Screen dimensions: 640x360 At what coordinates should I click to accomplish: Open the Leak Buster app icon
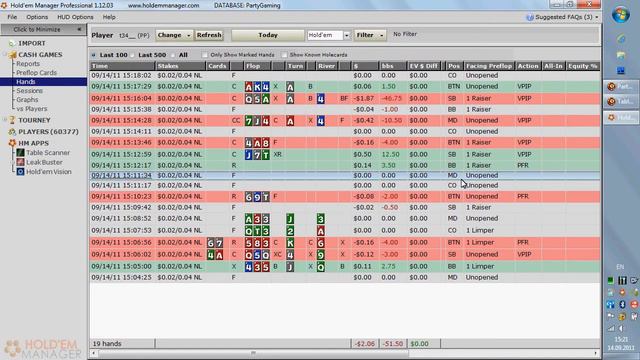tap(20, 162)
